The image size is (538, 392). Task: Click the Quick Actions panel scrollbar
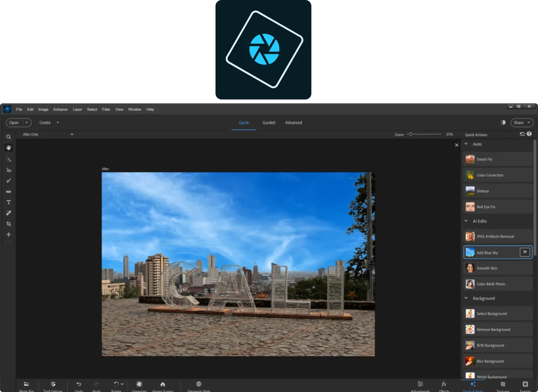pos(535,198)
